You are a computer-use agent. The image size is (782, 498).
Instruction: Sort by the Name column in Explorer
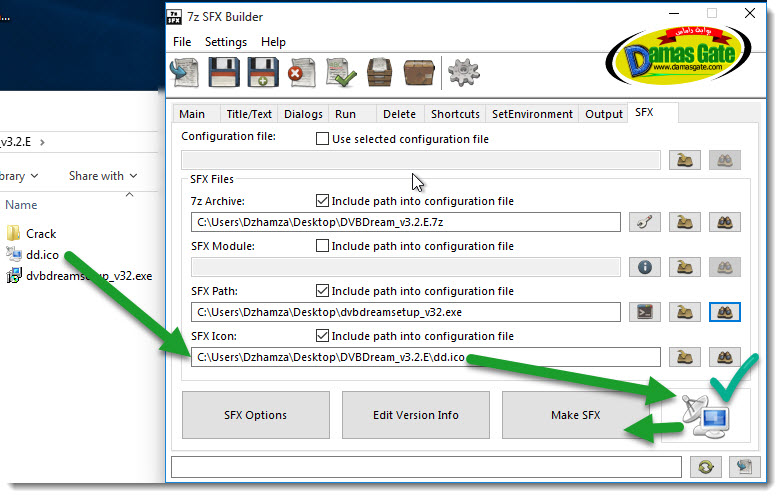21,205
